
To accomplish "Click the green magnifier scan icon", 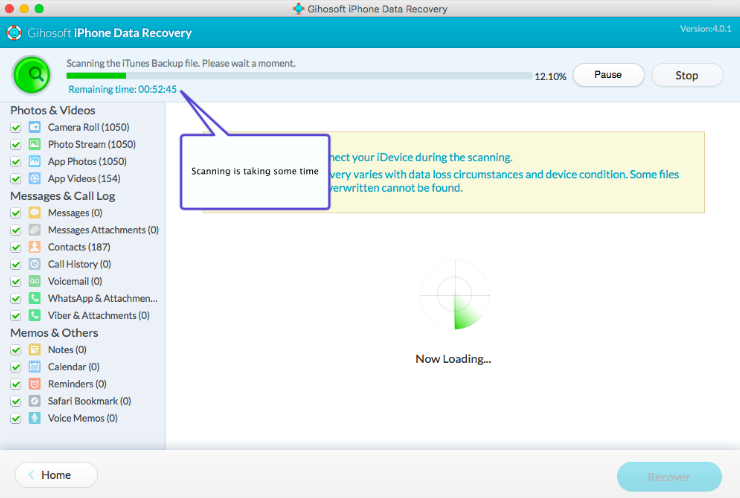I will [32, 75].
